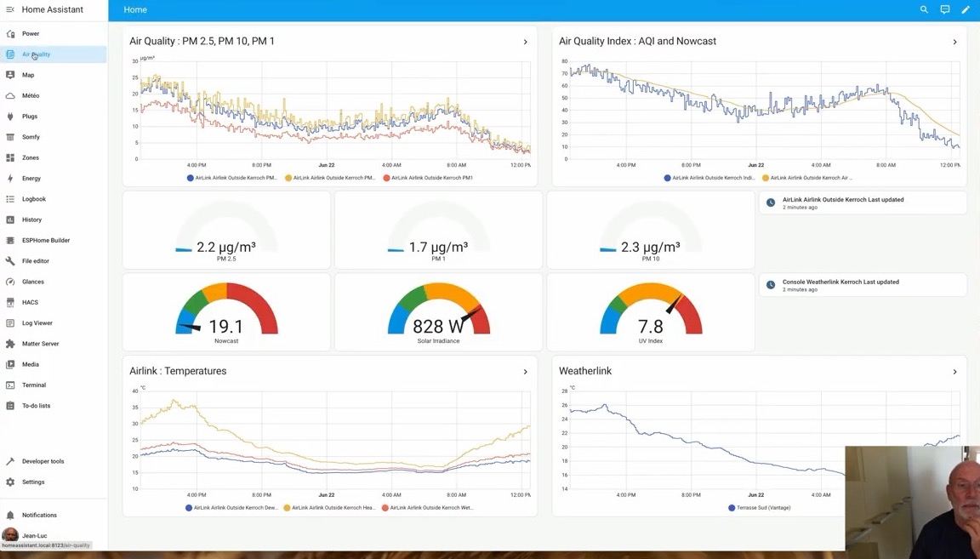This screenshot has height=559, width=980.
Task: Select the Settings menu entry
Action: click(x=54, y=482)
